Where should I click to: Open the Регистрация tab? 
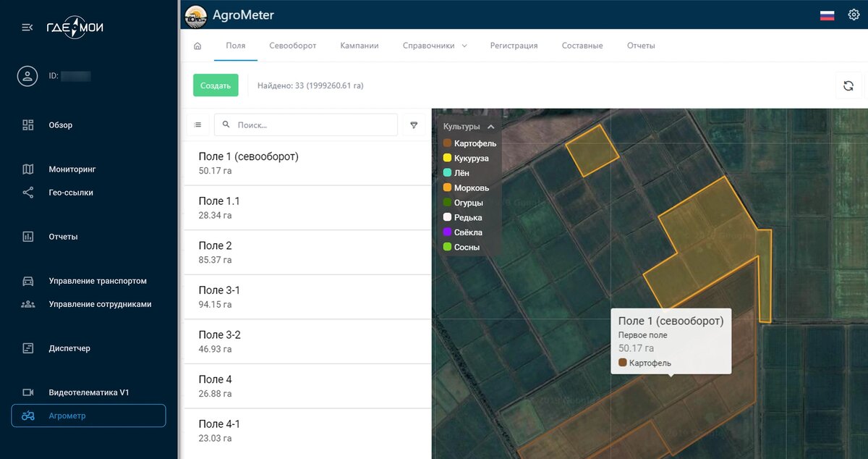(514, 46)
